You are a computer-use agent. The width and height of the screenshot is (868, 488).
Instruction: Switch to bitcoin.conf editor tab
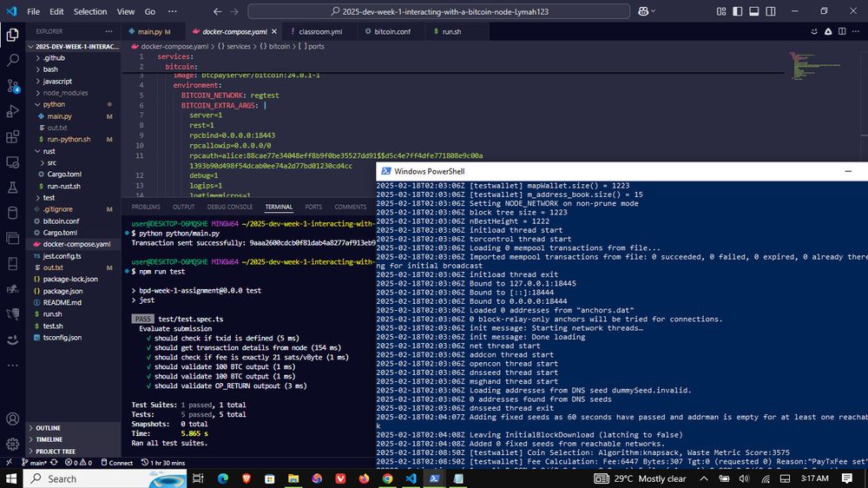pyautogui.click(x=392, y=31)
